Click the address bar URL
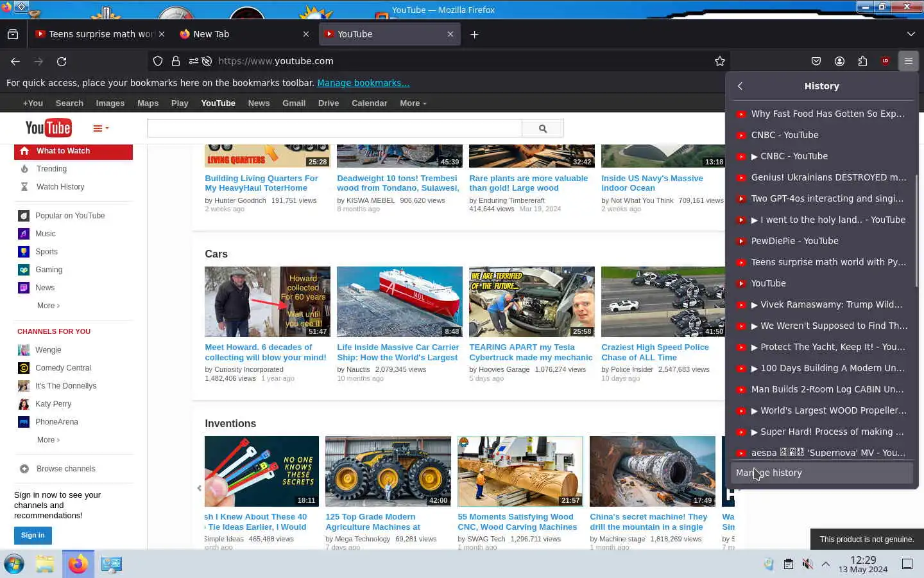This screenshot has width=924, height=578. point(276,61)
